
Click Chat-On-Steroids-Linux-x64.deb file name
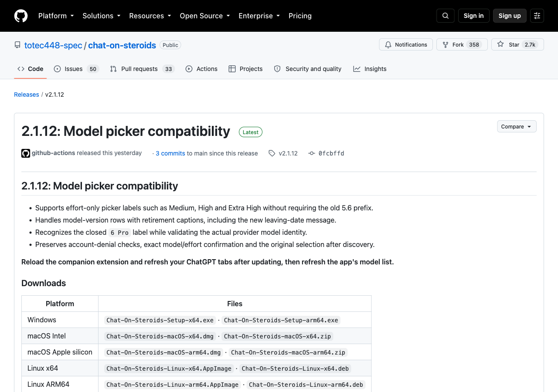pos(295,368)
